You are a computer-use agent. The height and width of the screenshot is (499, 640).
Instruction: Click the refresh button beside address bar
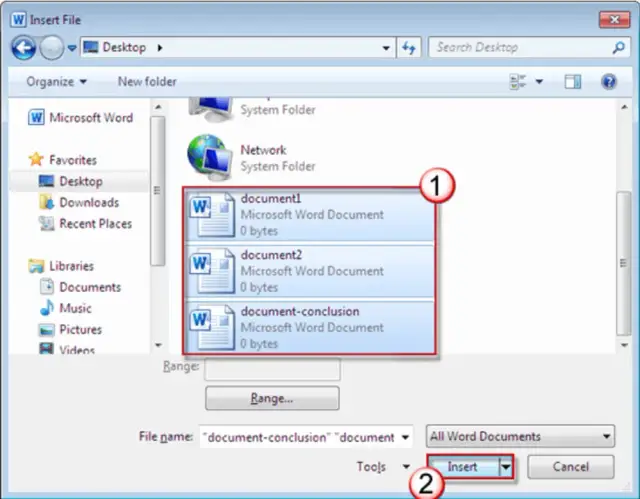pyautogui.click(x=409, y=47)
